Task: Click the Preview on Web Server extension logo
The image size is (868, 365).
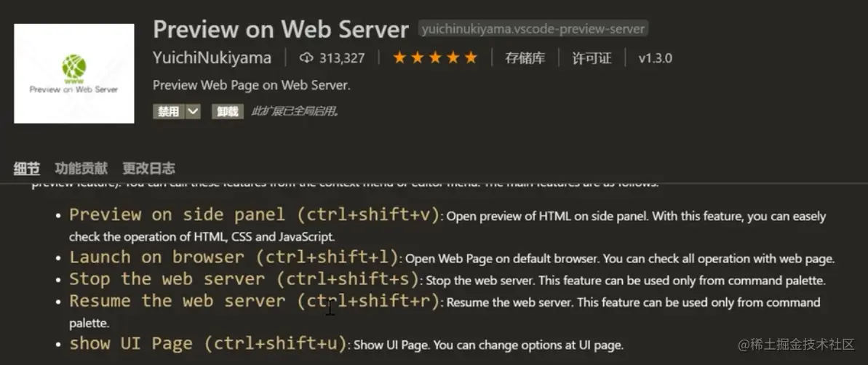Action: (x=73, y=73)
